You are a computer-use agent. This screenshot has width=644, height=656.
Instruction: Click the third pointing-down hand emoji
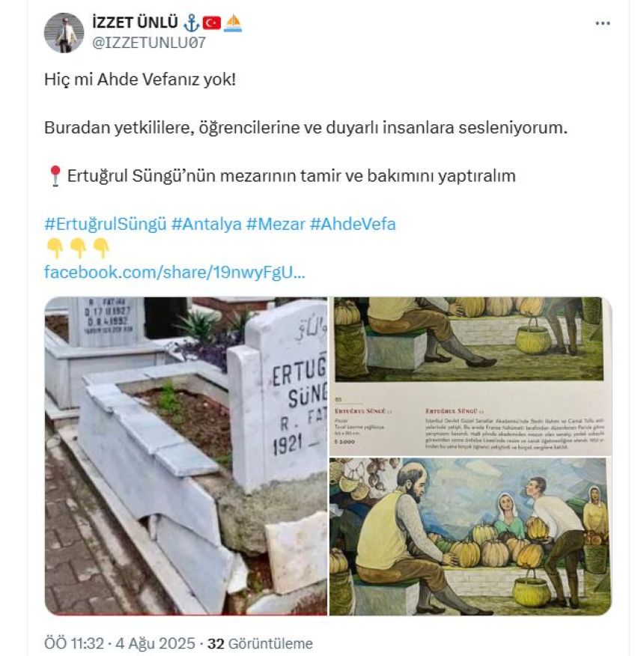(101, 248)
